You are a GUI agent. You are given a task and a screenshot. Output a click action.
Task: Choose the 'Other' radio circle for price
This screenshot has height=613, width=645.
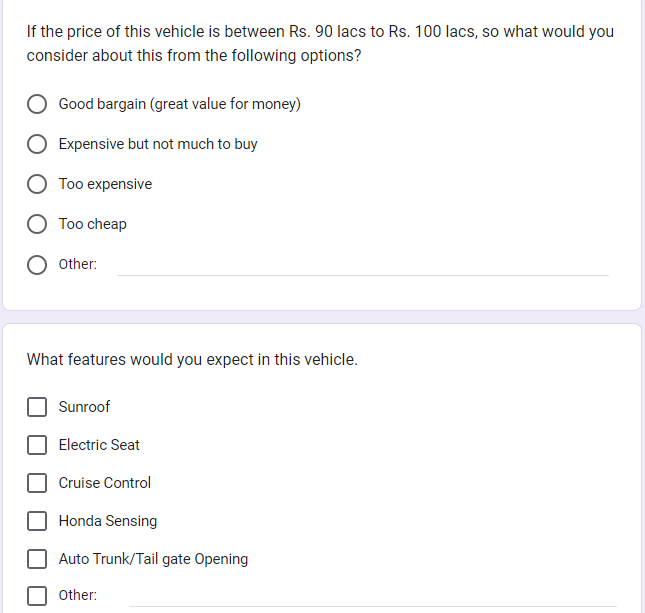click(x=37, y=265)
